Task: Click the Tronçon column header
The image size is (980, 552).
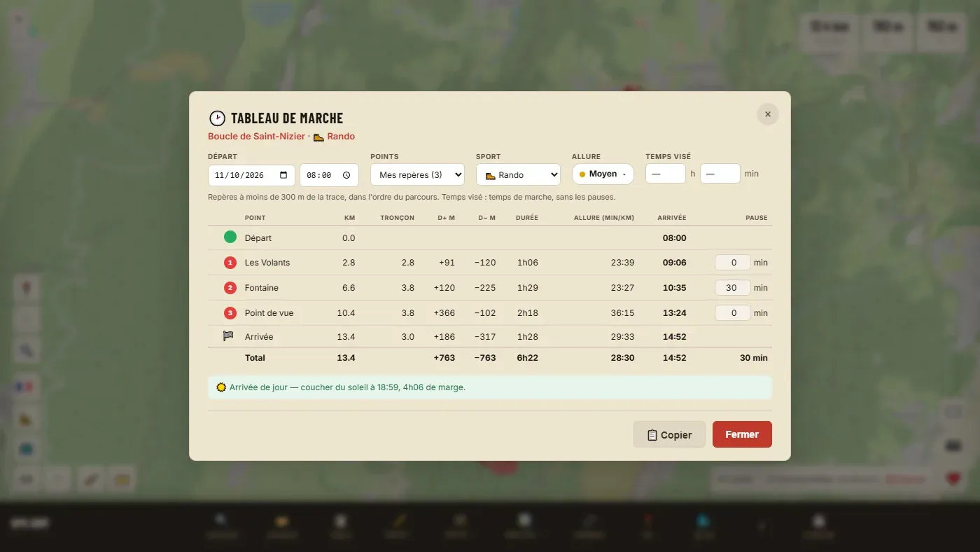Action: pos(398,218)
